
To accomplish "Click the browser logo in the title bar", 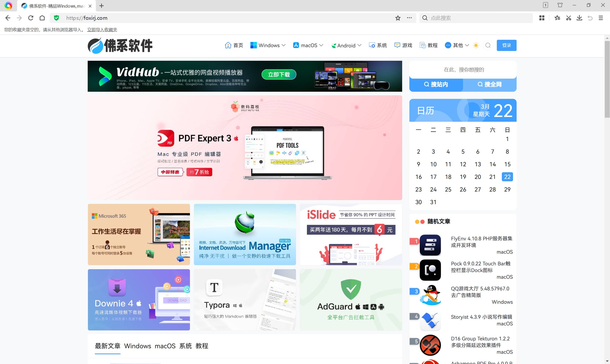I will 8,5.
